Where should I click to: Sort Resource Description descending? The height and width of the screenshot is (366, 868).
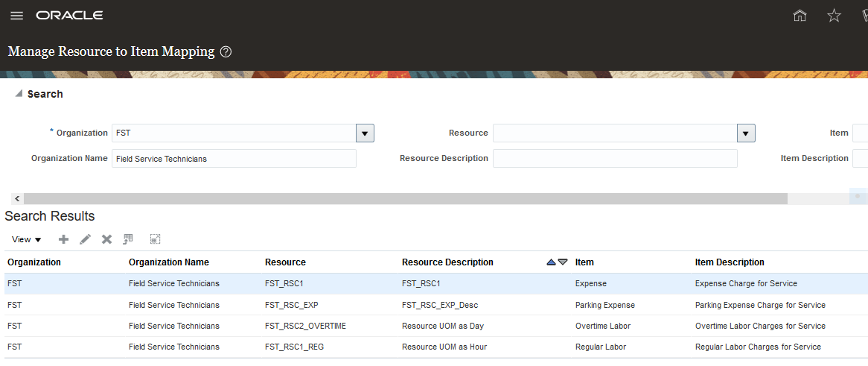click(563, 262)
